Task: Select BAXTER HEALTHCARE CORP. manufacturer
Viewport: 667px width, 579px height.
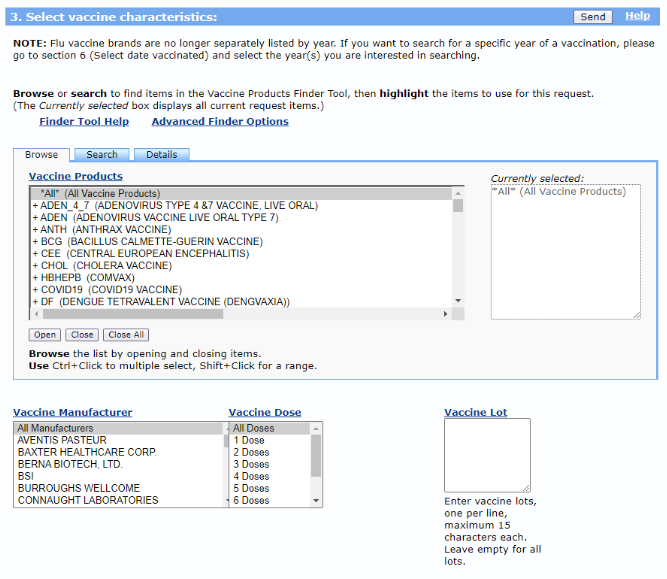Action: 119,452
